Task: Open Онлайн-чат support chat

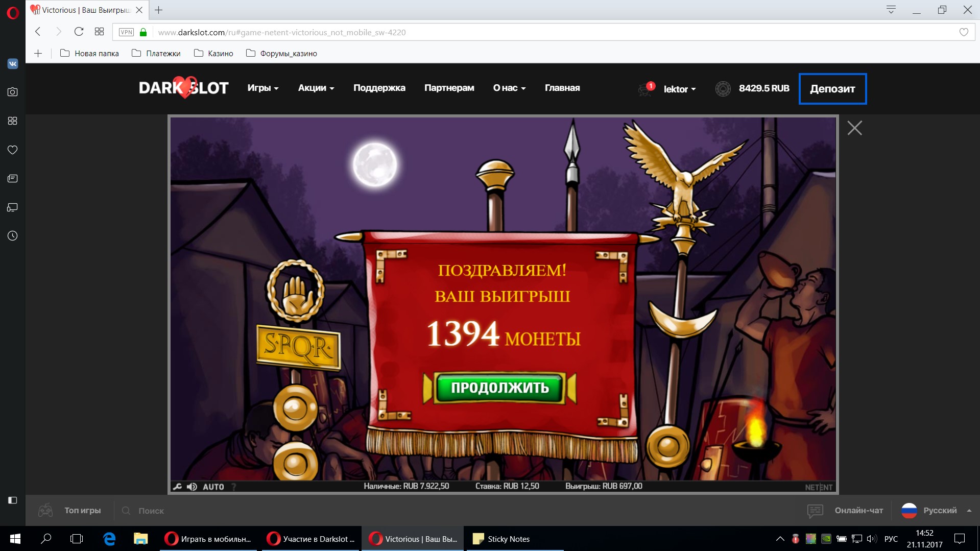Action: [x=845, y=510]
